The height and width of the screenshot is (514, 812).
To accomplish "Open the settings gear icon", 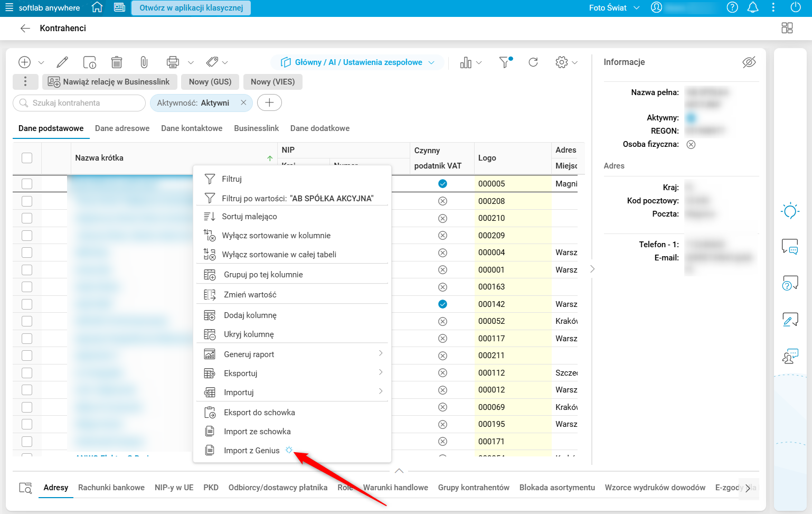I will [x=562, y=62].
